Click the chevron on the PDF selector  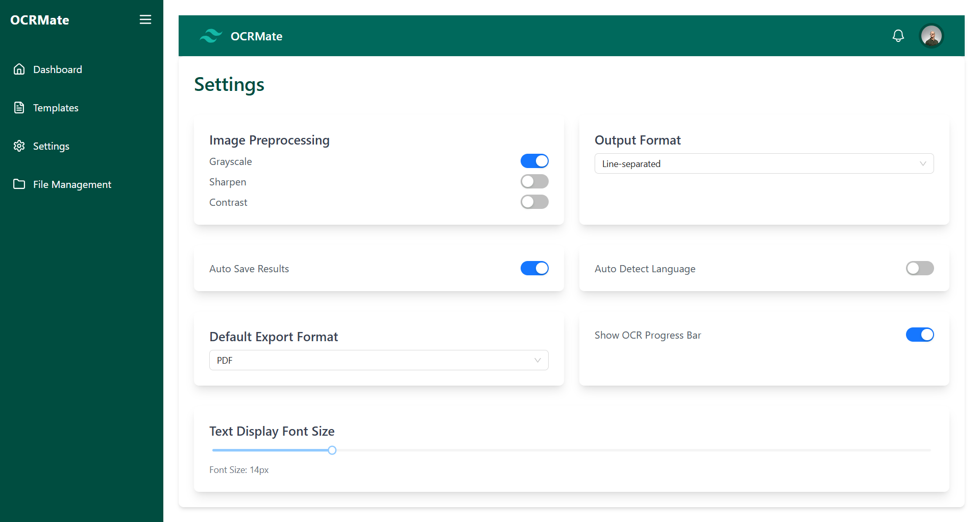537,360
